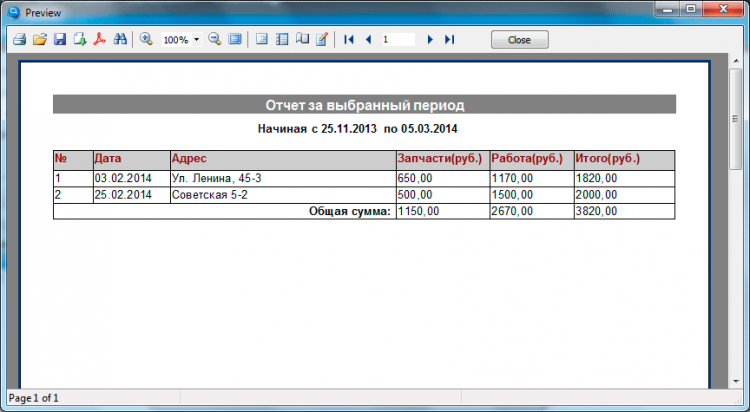Click vertical scrollbar thumb

(735, 119)
